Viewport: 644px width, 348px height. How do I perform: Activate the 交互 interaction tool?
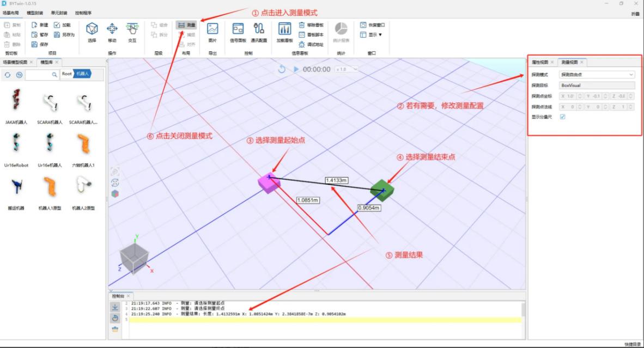(132, 33)
